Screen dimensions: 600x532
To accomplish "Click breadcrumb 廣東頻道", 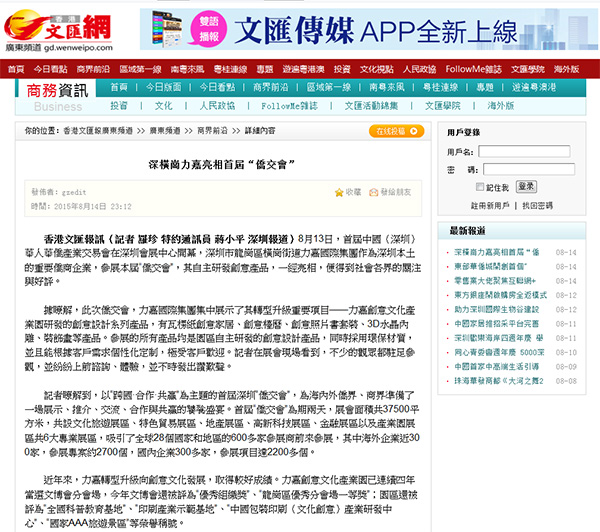I will pos(165,131).
